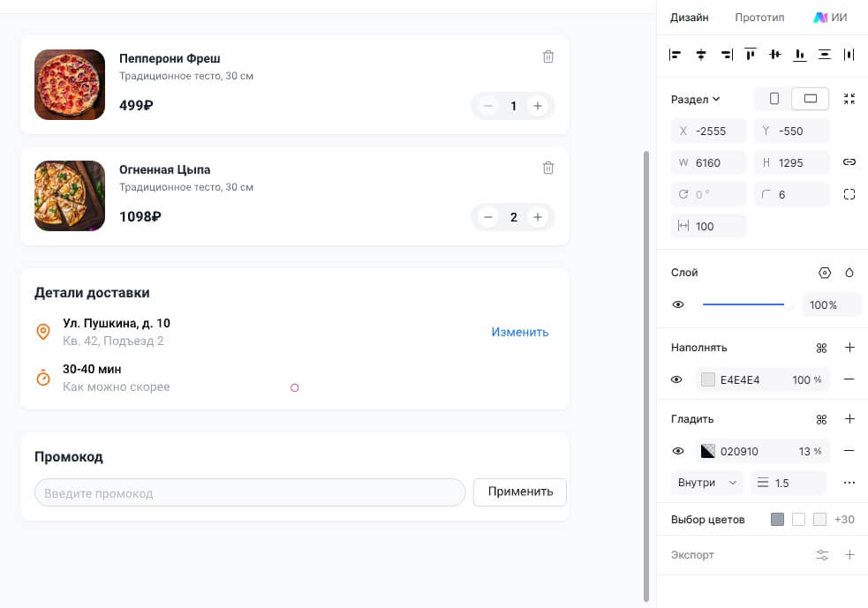Click the blend mode droplet icon
The width and height of the screenshot is (868, 608).
point(849,273)
